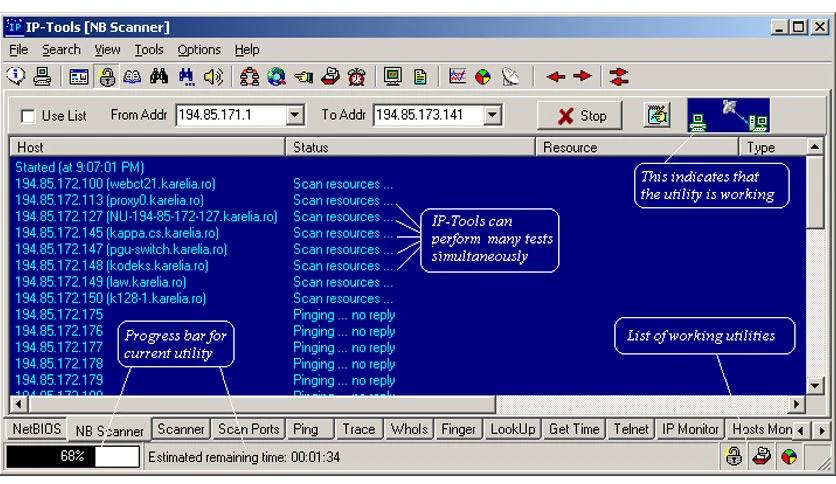836x484 pixels.
Task: Click the tab strip scroll left arrow
Action: [801, 430]
